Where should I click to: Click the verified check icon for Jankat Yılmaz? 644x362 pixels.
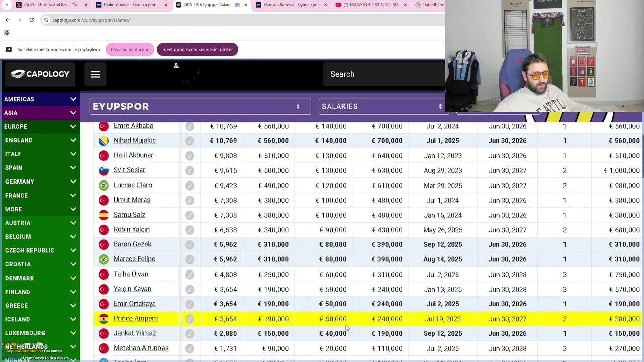click(x=190, y=333)
